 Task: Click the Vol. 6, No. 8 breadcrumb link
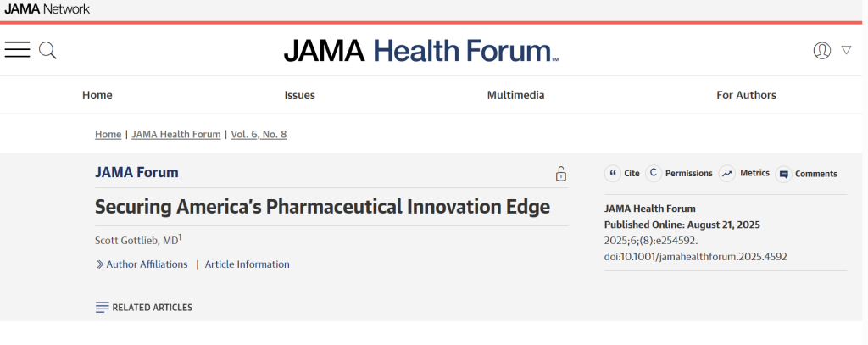[x=259, y=134]
